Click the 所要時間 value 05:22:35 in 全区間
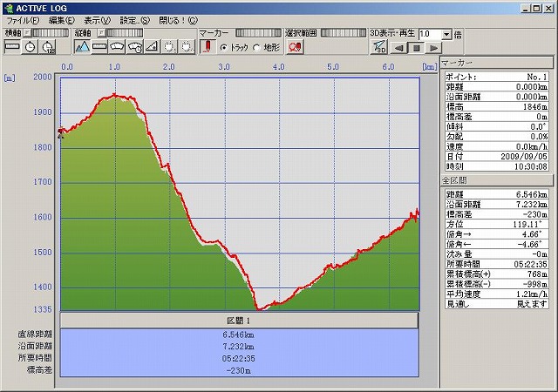 (531, 264)
